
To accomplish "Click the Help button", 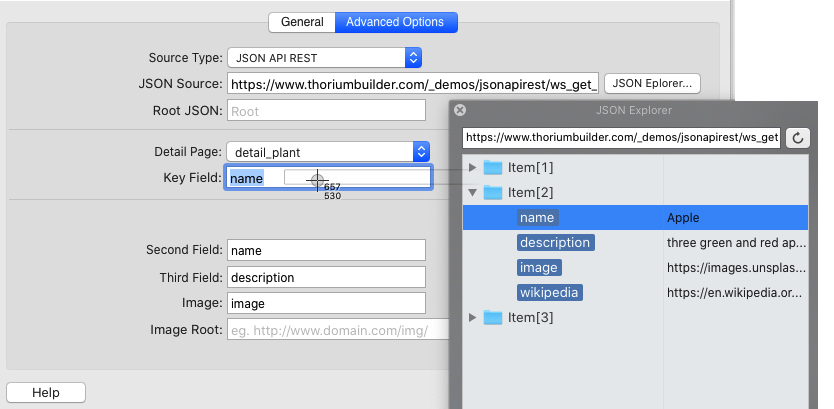I will point(46,393).
